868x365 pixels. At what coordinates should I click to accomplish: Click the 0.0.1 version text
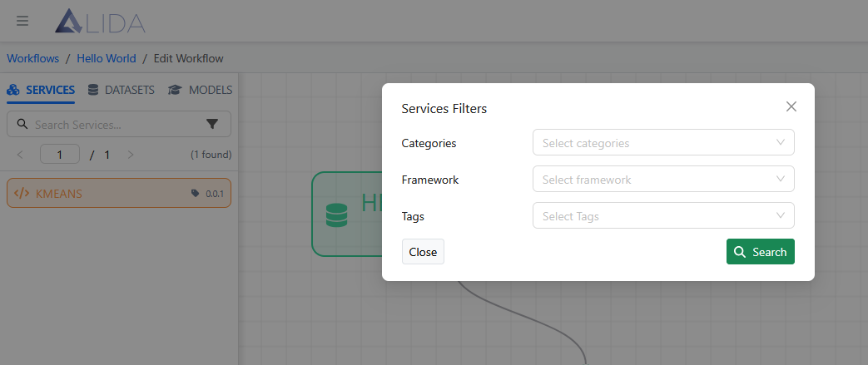[215, 194]
